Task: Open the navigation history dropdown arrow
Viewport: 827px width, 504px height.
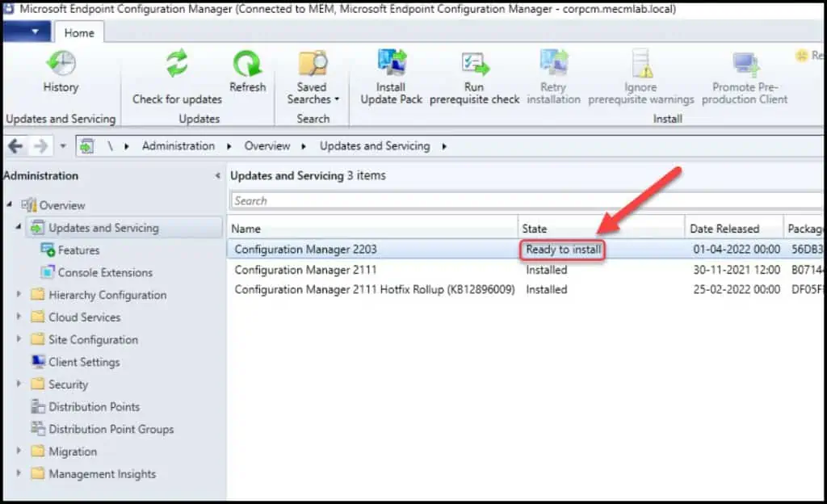Action: [63, 146]
